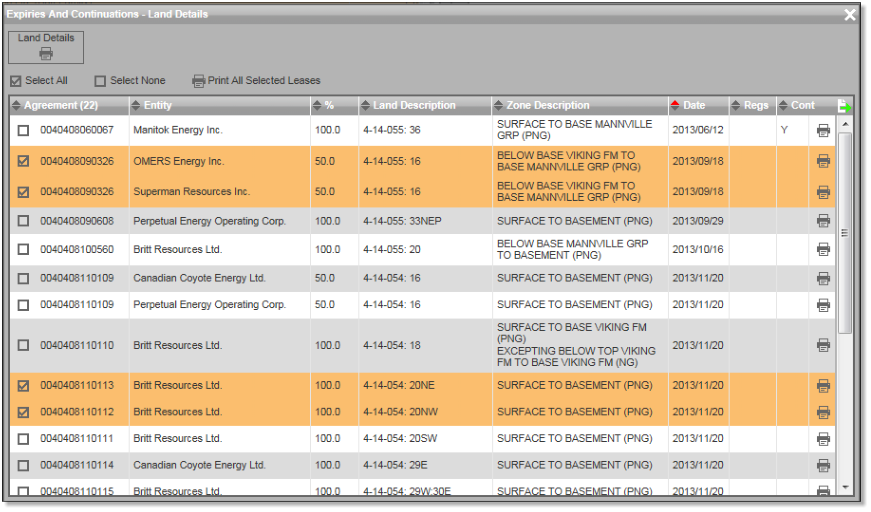Tick checkbox for agreement 0040408090608
Viewport: 871px width, 512px height.
tap(23, 221)
